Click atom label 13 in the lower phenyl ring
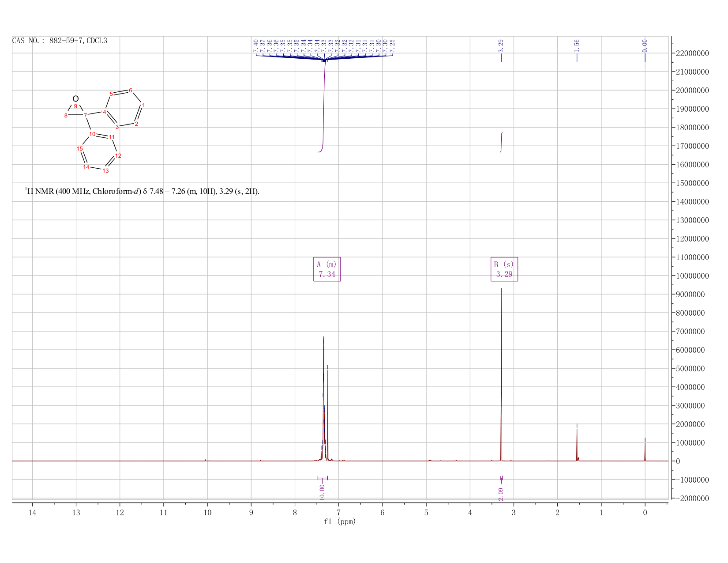The width and height of the screenshot is (728, 563). click(105, 170)
